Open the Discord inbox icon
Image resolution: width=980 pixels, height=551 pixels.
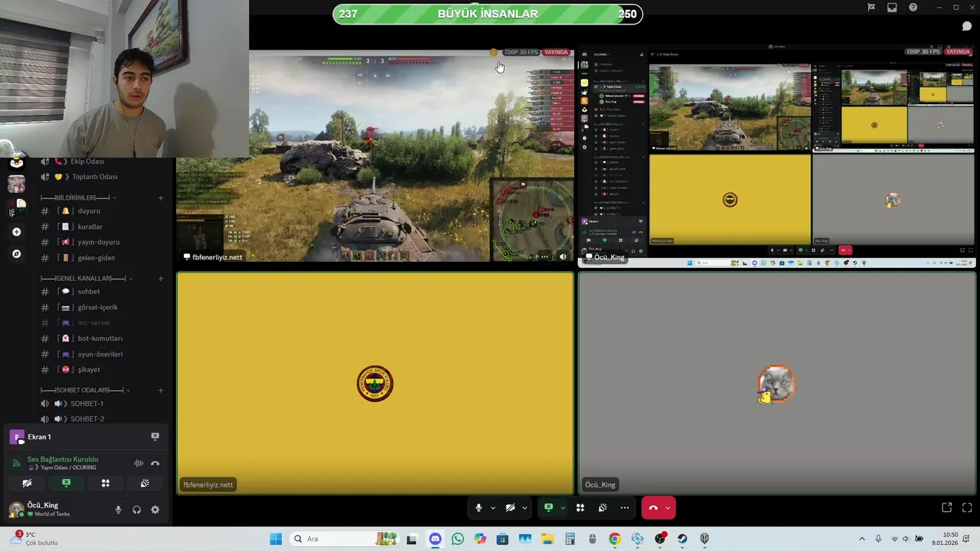coord(892,8)
